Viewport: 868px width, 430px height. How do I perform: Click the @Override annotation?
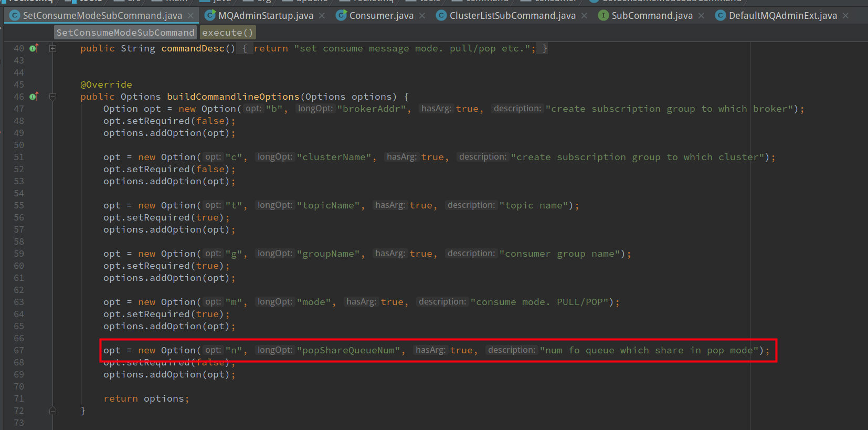106,85
